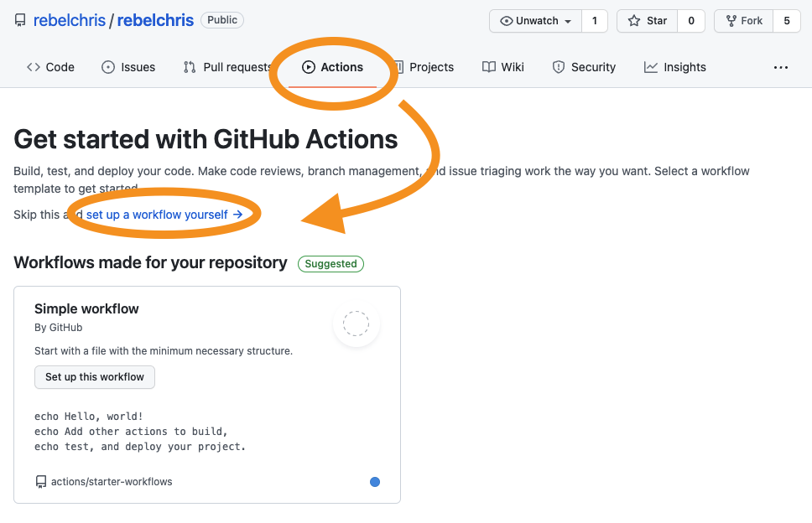Click the eye icon in Unwatch
Image resolution: width=812 pixels, height=523 pixels.
coord(507,21)
